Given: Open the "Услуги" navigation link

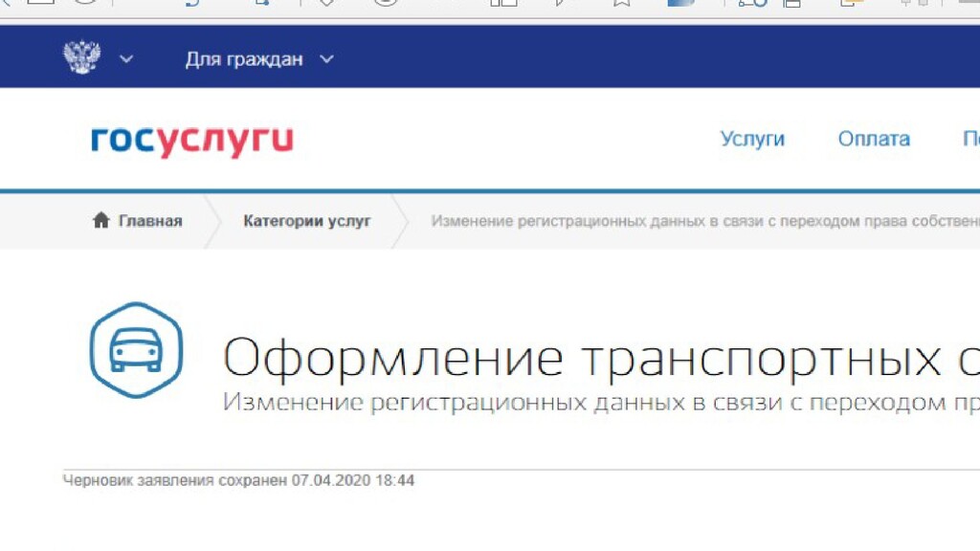Looking at the screenshot, I should click(752, 139).
